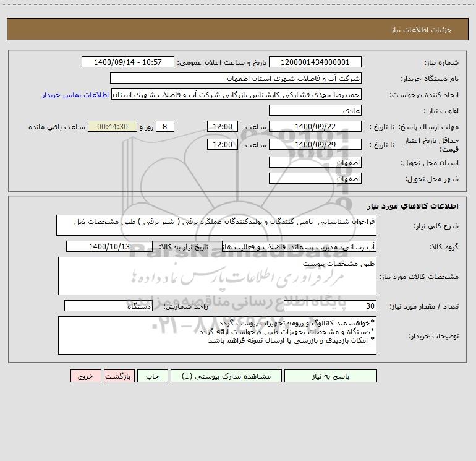Click the 12:00 time beside 1400/09/29
Screen dimensions: 476x461
pos(222,144)
